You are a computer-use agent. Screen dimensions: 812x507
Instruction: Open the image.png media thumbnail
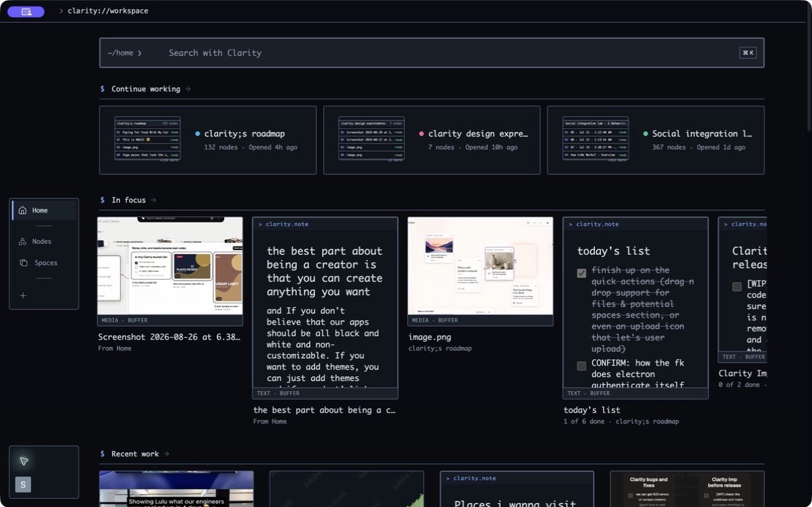coord(480,266)
